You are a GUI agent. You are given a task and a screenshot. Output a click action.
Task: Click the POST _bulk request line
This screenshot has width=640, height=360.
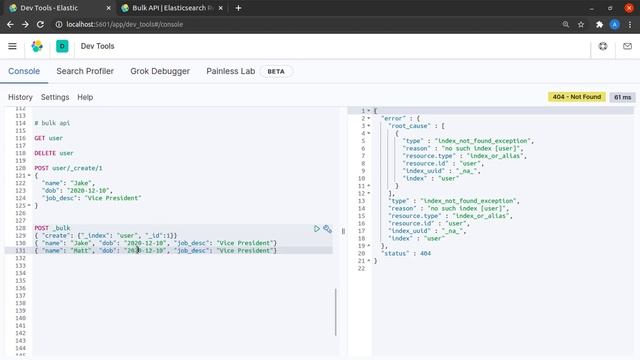coord(52,228)
